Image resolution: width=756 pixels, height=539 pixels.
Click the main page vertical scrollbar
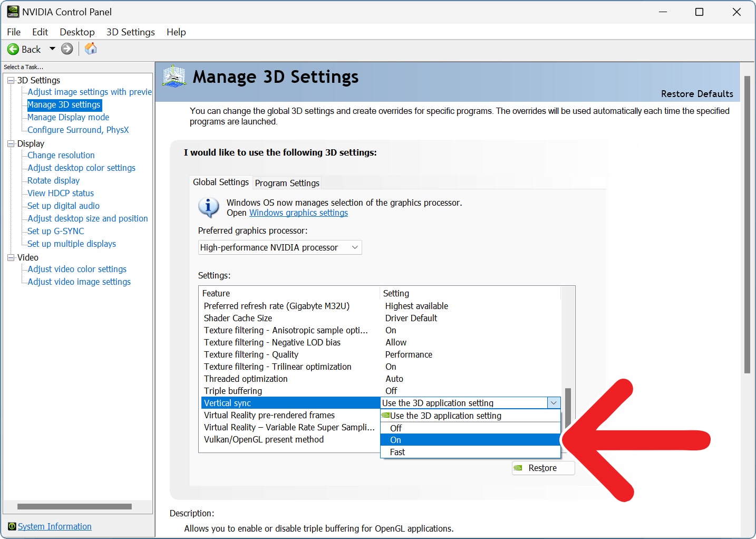pos(747,224)
